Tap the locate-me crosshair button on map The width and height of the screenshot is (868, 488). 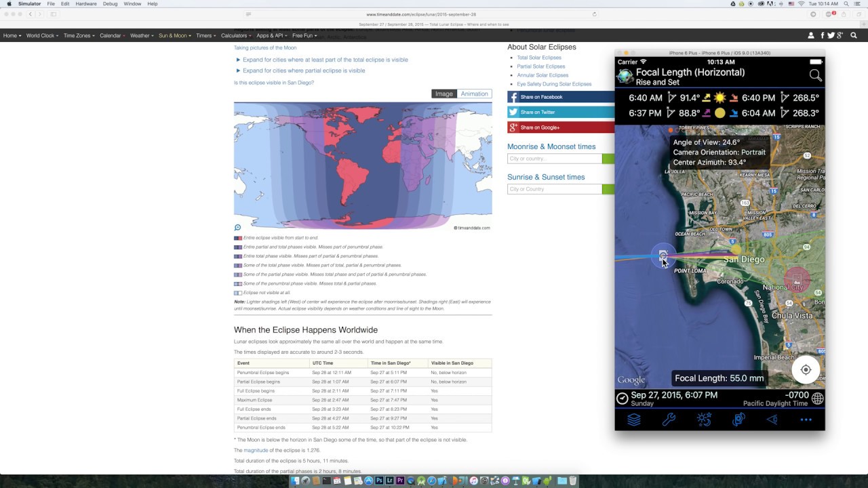[806, 369]
